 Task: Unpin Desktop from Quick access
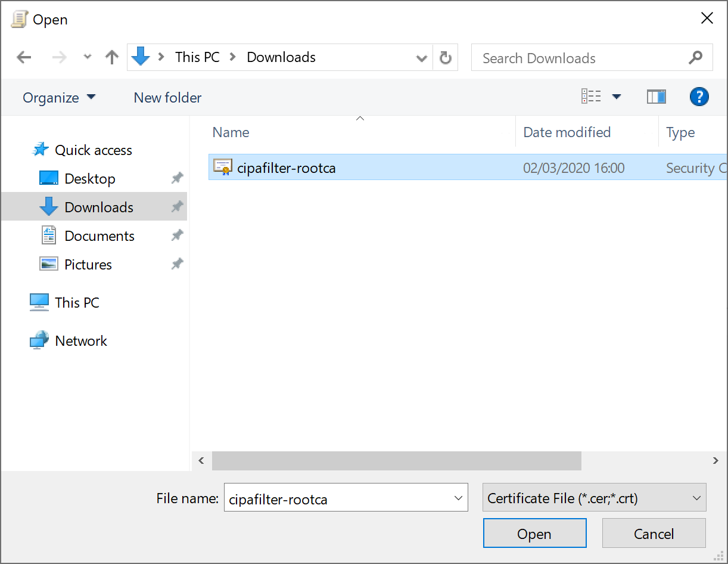pos(177,178)
